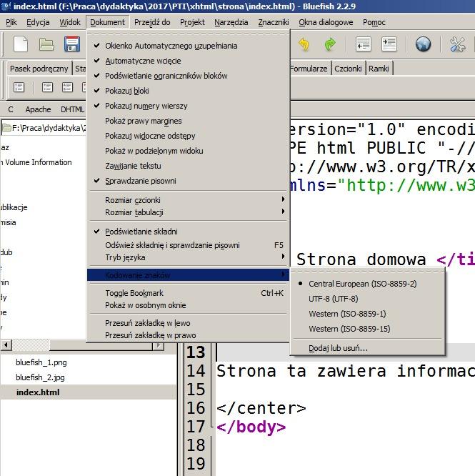Click the globe Preview in browser icon
Image resolution: width=475 pixels, height=476 pixels.
pyautogui.click(x=423, y=44)
